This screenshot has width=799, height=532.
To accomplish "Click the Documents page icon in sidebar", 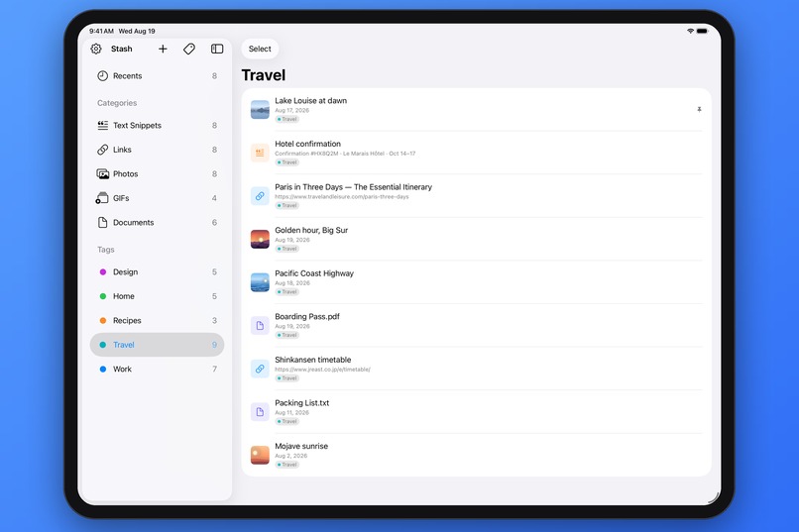I will [102, 223].
